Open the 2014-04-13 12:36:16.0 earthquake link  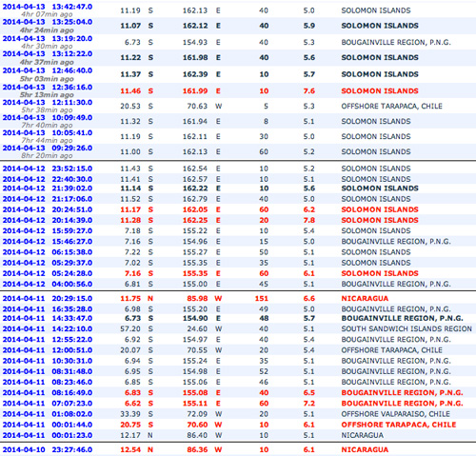[x=48, y=88]
